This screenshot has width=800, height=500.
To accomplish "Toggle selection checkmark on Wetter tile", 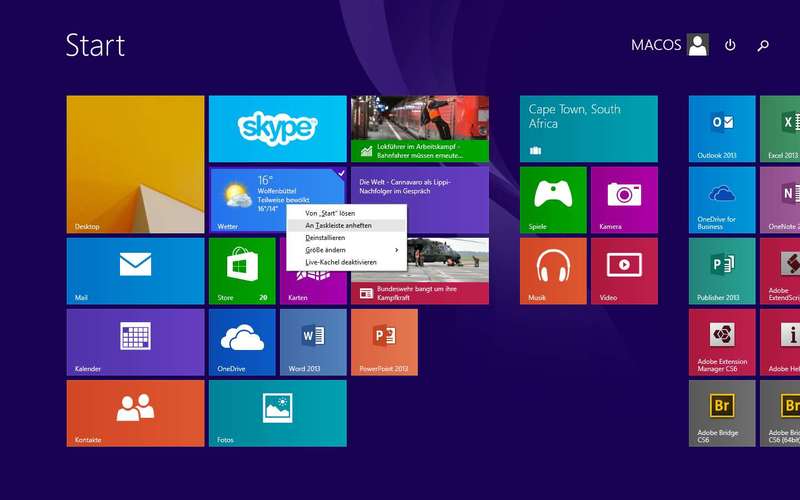I will [341, 173].
